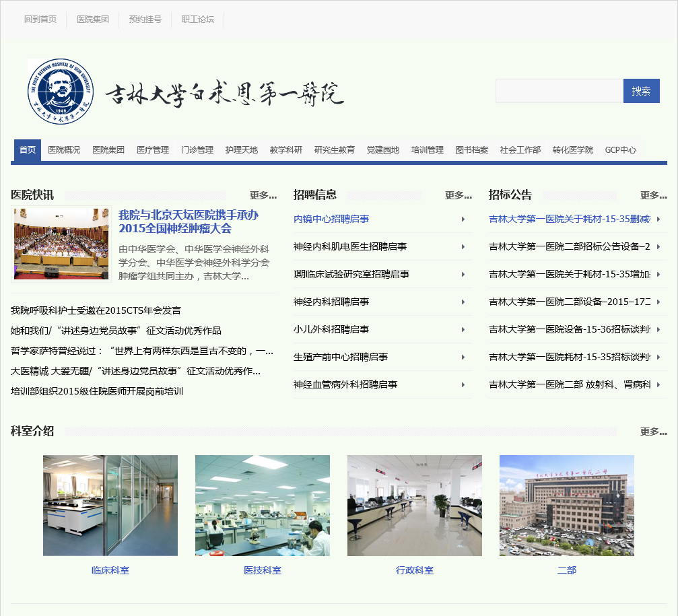This screenshot has height=616, width=678.
Task: Click arrow beside Ⅰ期临床试验研究室招聘启事
Action: [x=463, y=275]
